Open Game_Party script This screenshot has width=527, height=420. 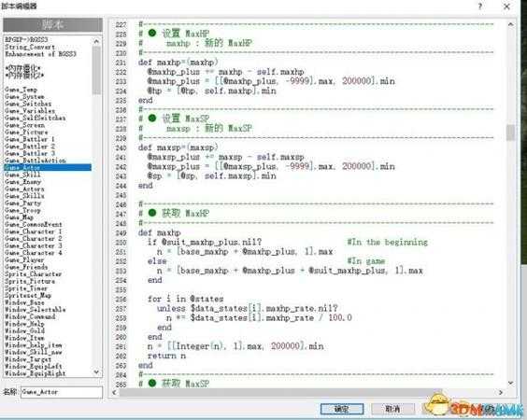click(x=22, y=203)
